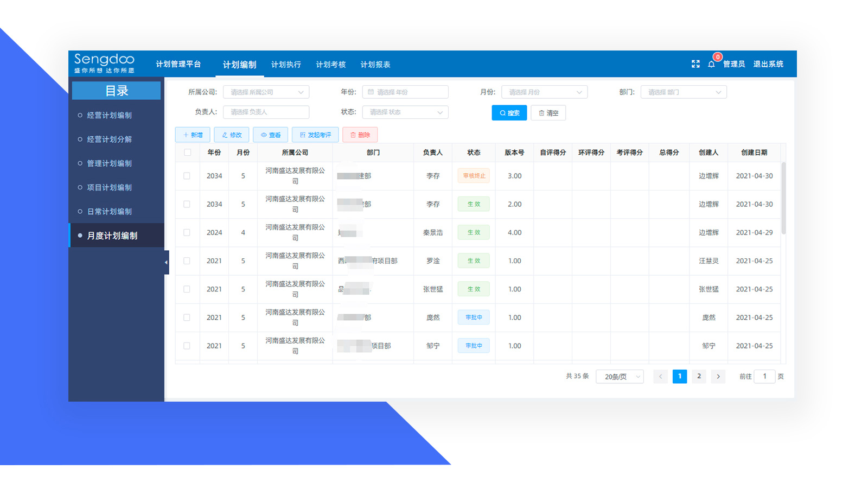The width and height of the screenshot is (868, 495).
Task: Open 经营计划分解 in the sidebar
Action: (x=110, y=139)
